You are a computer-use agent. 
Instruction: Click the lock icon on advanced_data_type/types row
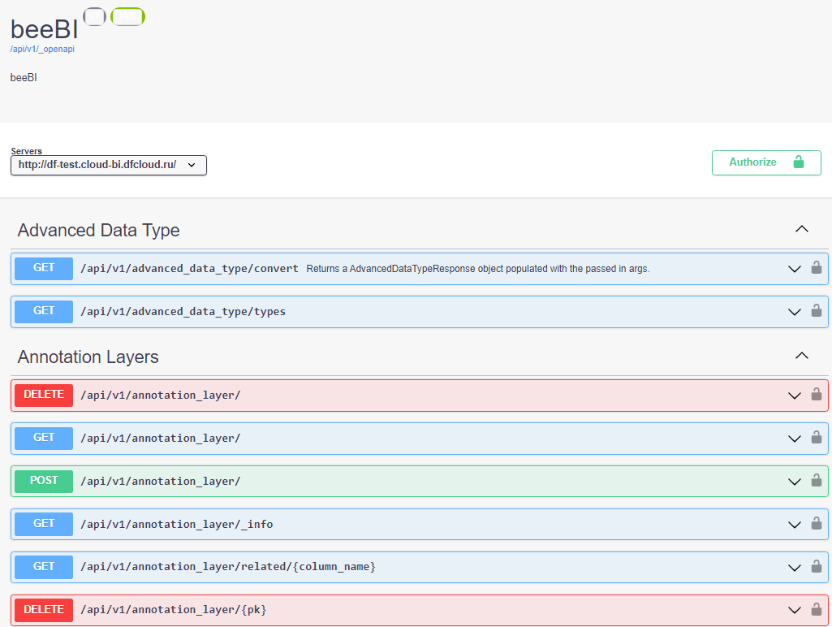[x=816, y=311]
